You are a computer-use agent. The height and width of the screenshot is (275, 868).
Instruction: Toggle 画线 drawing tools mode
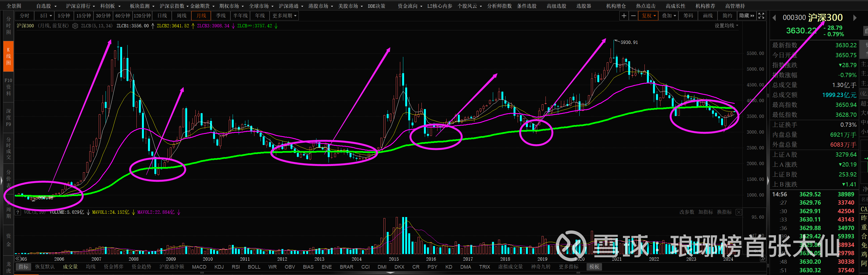pos(708,16)
